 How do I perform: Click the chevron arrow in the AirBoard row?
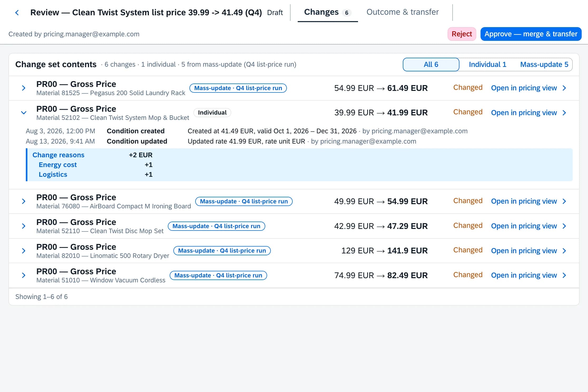[564, 201]
